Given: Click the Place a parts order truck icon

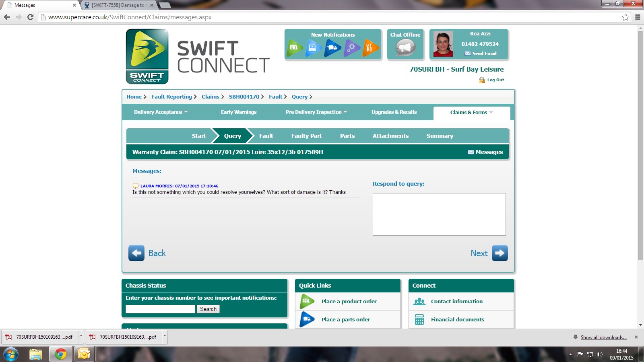Looking at the screenshot, I should pyautogui.click(x=307, y=319).
